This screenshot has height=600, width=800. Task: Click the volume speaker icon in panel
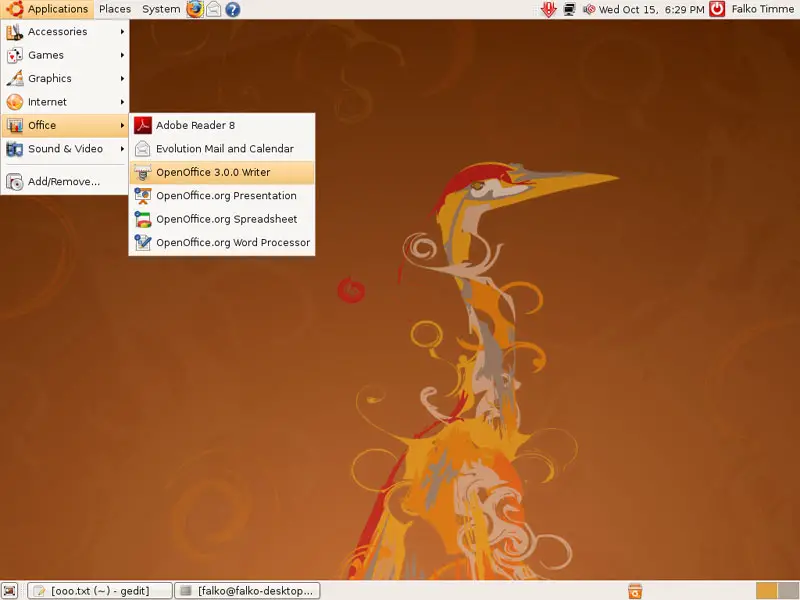coord(589,9)
